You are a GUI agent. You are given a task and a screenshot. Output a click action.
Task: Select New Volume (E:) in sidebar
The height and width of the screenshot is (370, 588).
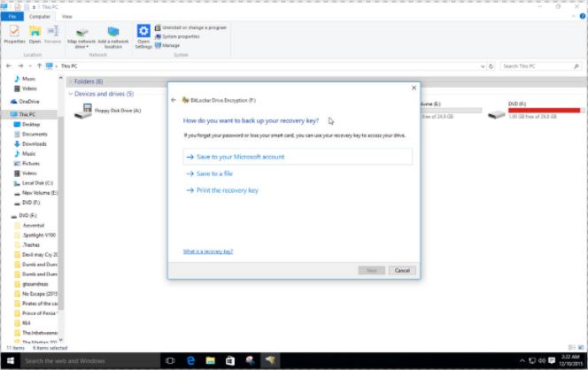(x=35, y=193)
